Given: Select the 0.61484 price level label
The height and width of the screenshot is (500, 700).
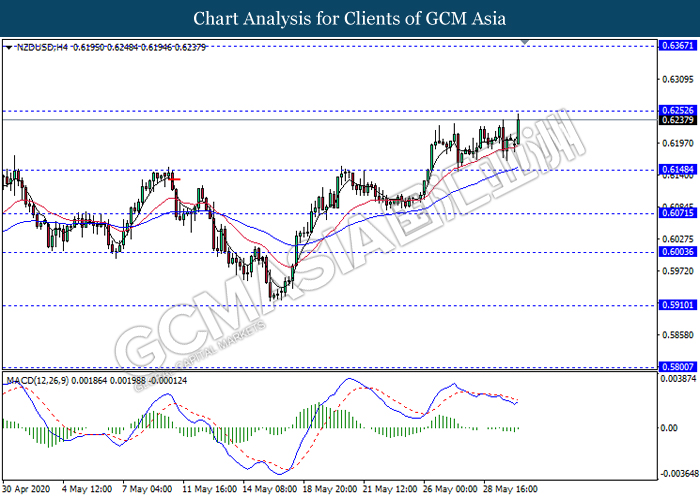Looking at the screenshot, I should tap(677, 170).
